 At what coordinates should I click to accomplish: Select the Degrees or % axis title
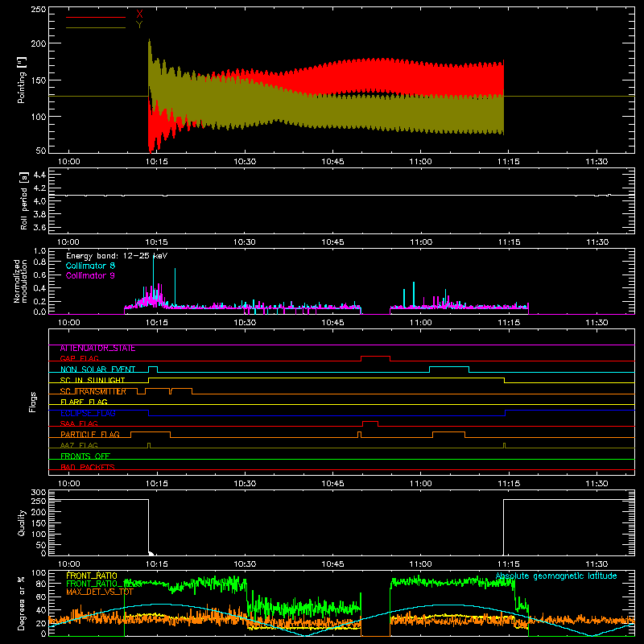(22, 603)
